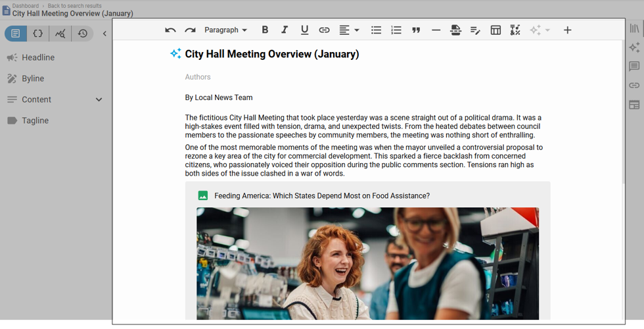The height and width of the screenshot is (329, 644).
Task: Click the Feeding America embed title
Action: pyautogui.click(x=322, y=196)
